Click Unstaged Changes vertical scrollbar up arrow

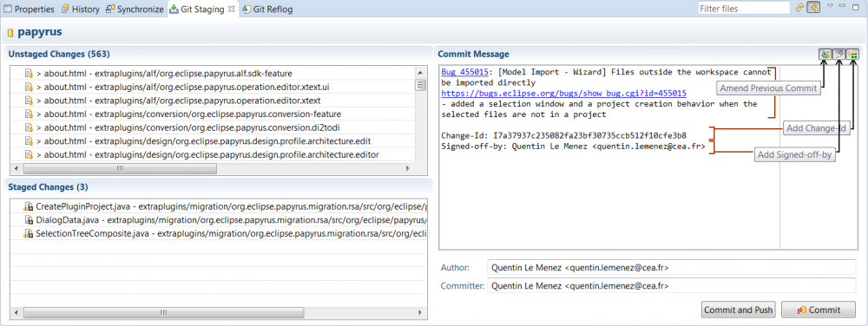click(x=421, y=72)
